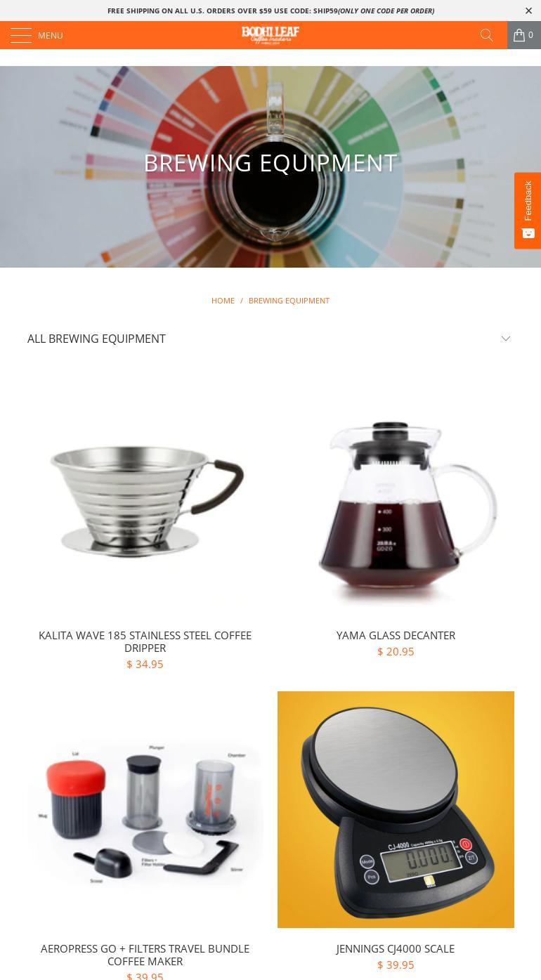Open Jennings CJ4000 scale image
541x980 pixels.
tap(396, 810)
